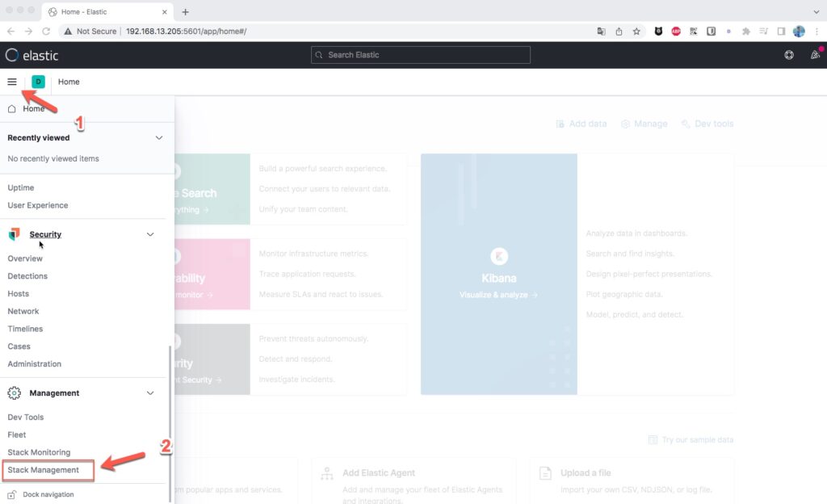The height and width of the screenshot is (504, 827).
Task: Click the Home breadcrumb
Action: point(69,82)
